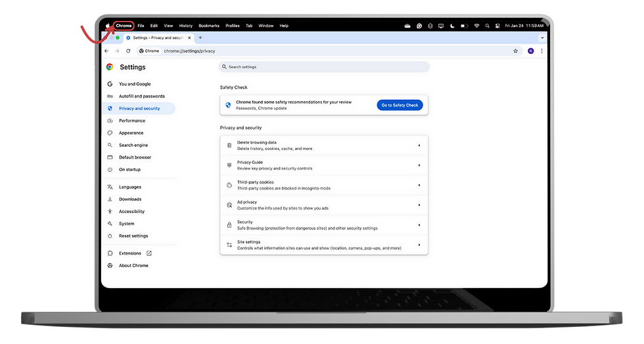
Task: Select the Settings - Privacy and security tab
Action: (158, 37)
